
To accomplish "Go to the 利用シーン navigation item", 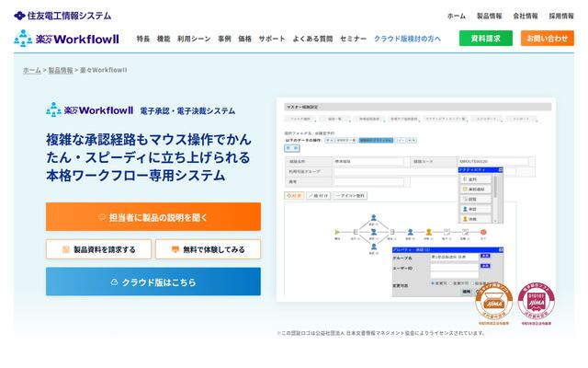I will pos(194,39).
